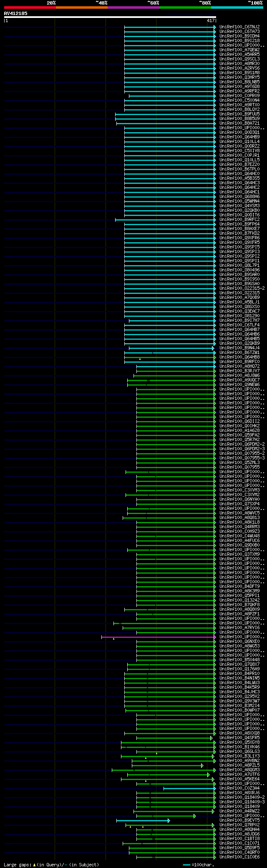267x868 pixels.
Task: Click the purple ~60% identity legend segment
Action: pyautogui.click(x=133, y=8)
